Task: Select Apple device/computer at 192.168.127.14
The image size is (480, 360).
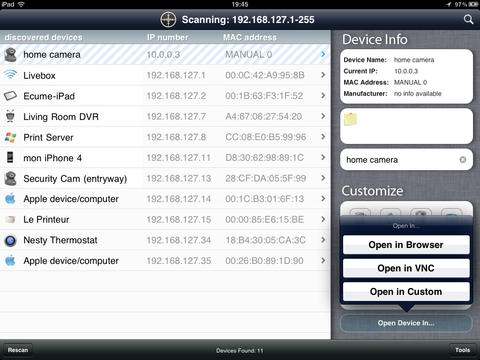Action: click(x=71, y=199)
